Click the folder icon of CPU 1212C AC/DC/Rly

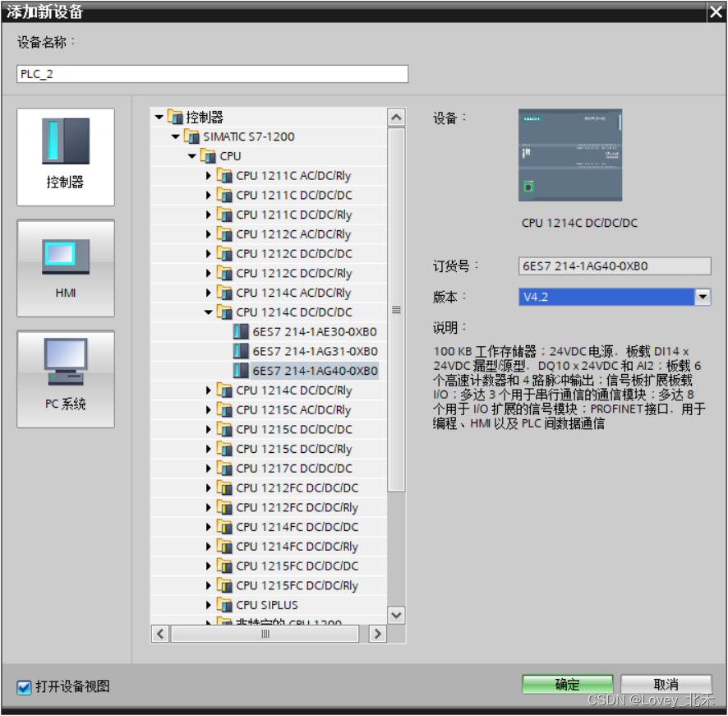point(224,234)
